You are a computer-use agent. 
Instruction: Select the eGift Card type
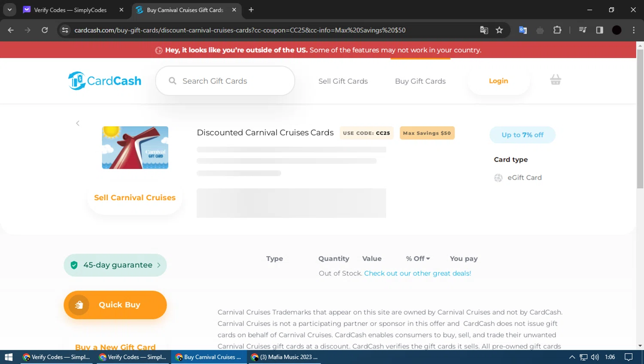pos(518,177)
